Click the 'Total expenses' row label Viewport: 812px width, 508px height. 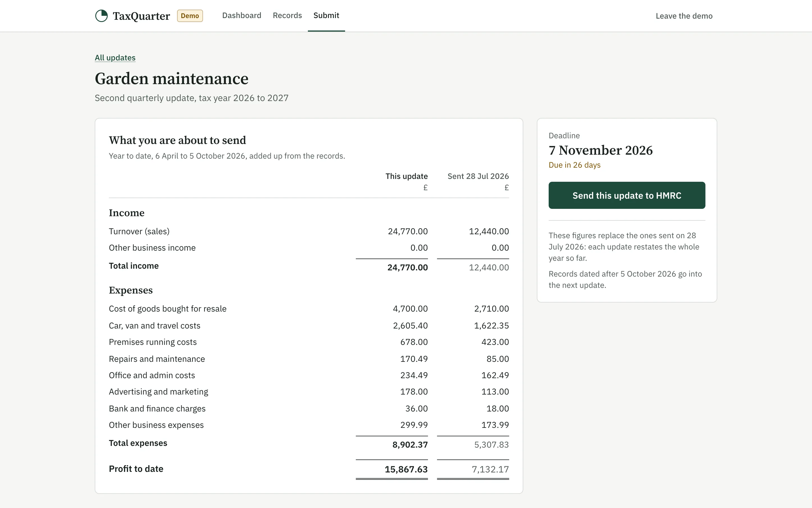(x=138, y=443)
